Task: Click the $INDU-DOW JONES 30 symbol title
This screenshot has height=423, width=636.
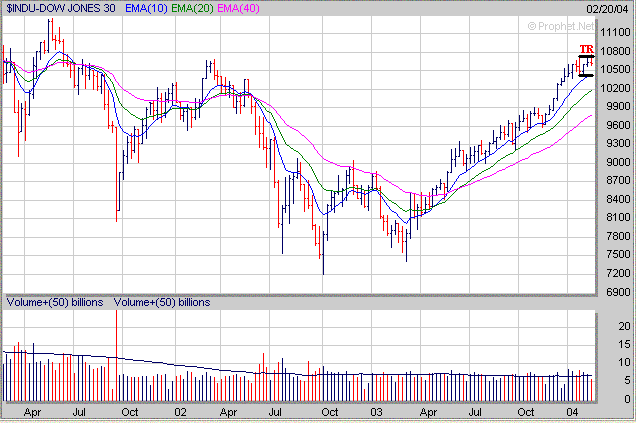Action: point(61,8)
